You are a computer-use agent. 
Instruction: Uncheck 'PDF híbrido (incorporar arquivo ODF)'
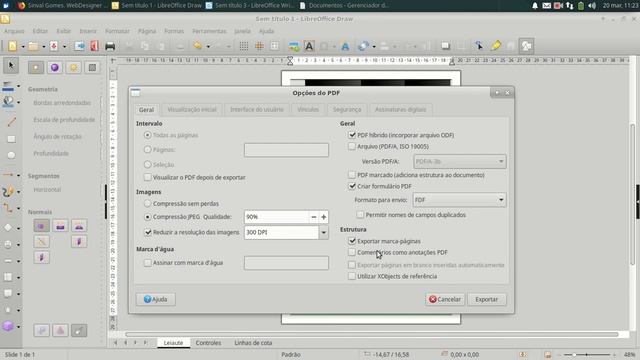[352, 135]
